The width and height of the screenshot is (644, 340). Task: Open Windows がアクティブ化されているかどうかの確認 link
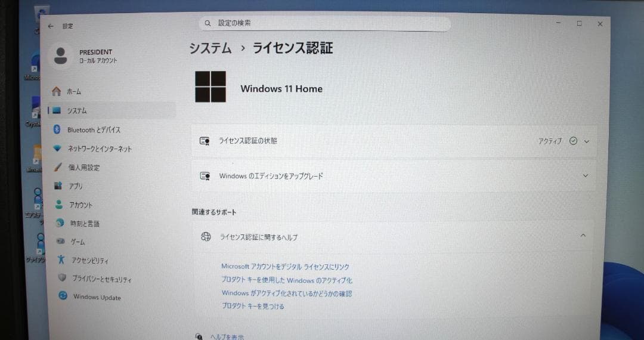click(287, 293)
